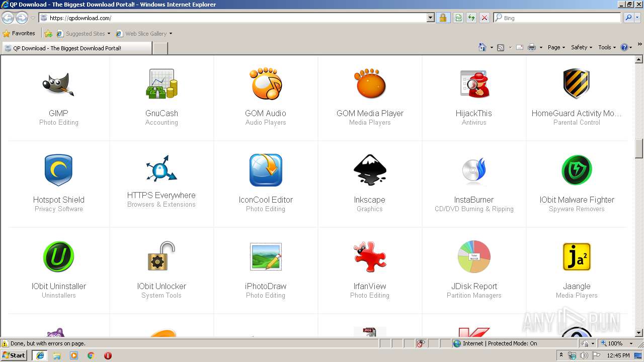Open the iPhotoDraw icon
Viewport: 644px width, 362px height.
click(266, 257)
